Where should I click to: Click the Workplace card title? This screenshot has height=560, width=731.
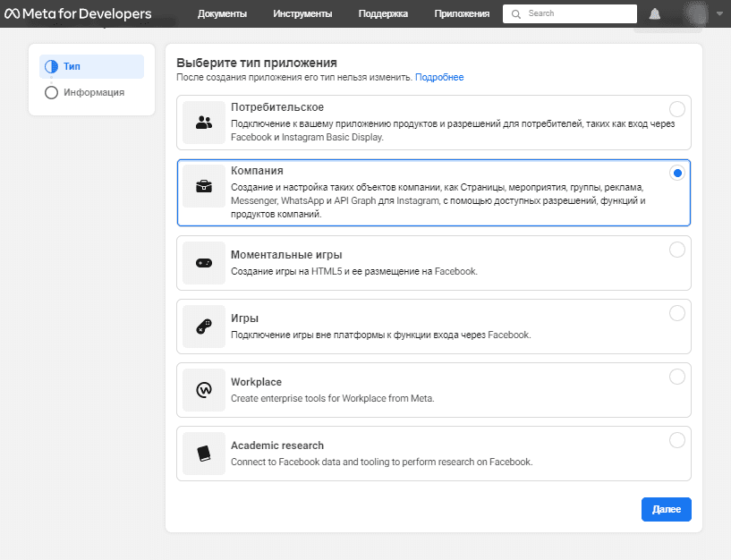256,382
